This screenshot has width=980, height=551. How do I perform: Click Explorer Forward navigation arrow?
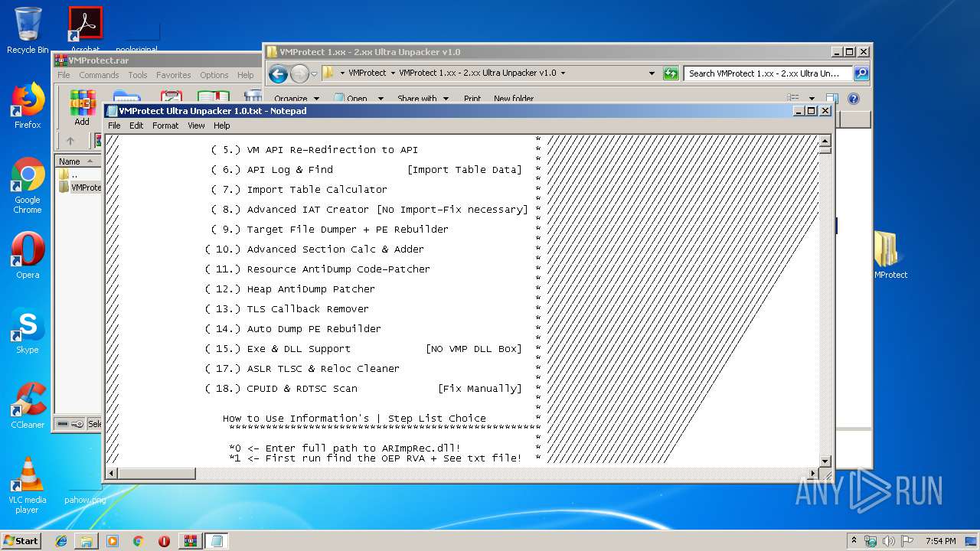[x=299, y=73]
